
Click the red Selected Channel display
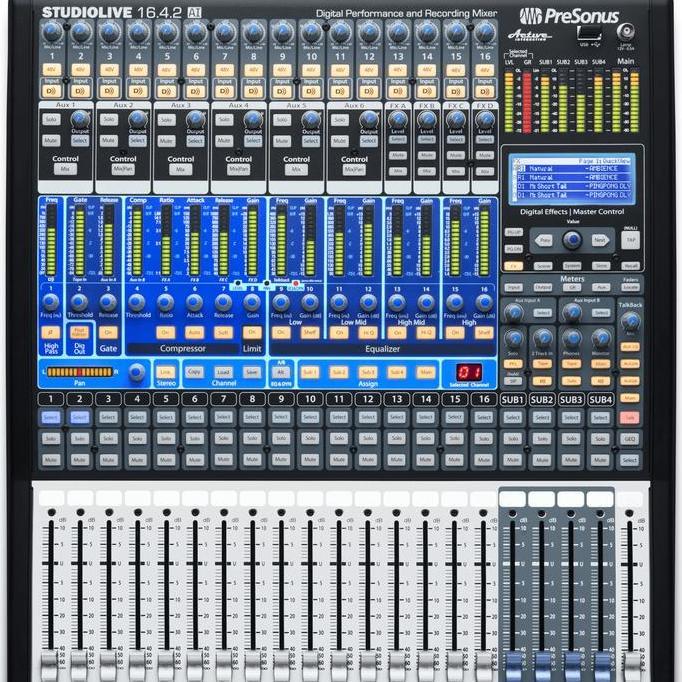468,372
